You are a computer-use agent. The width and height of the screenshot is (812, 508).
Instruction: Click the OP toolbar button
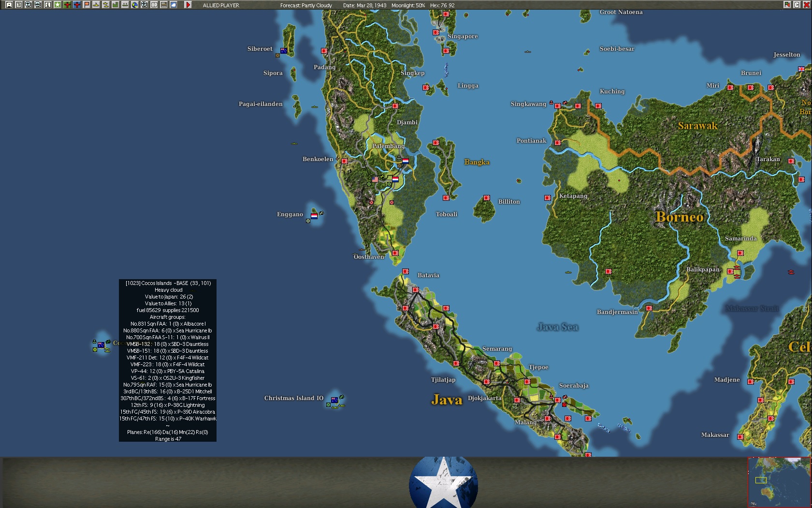coord(154,5)
